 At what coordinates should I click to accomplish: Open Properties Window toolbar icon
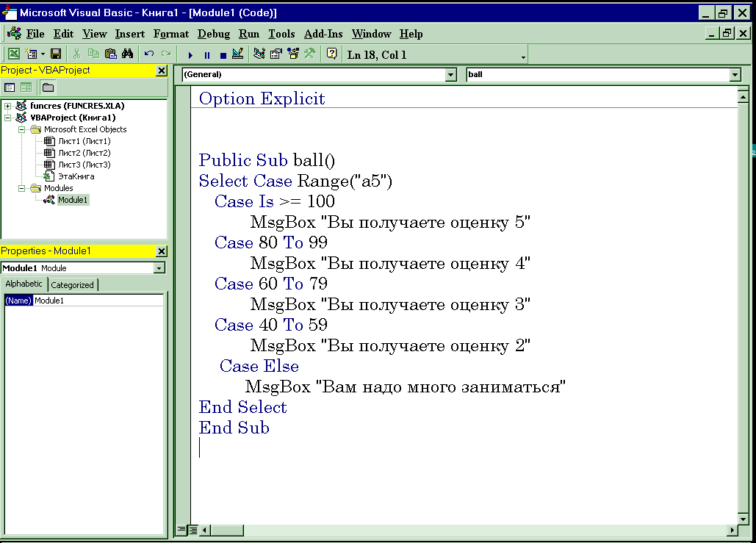(x=276, y=54)
